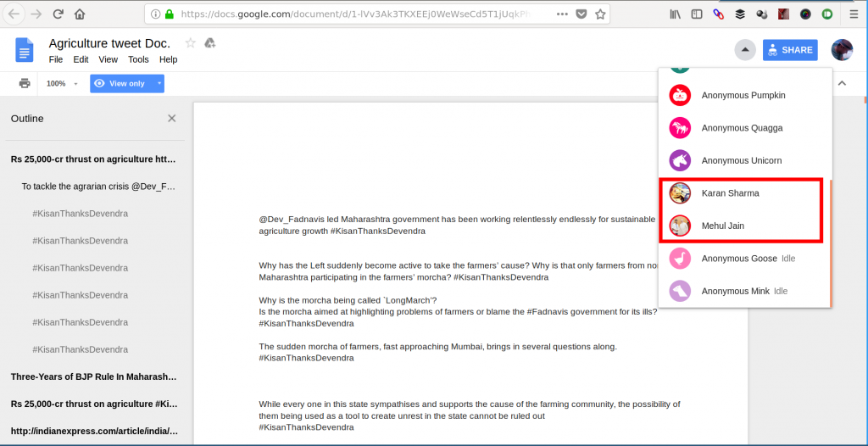The width and height of the screenshot is (868, 446).
Task: Jump to outline item To tackle the agrarian crisis
Action: (98, 187)
